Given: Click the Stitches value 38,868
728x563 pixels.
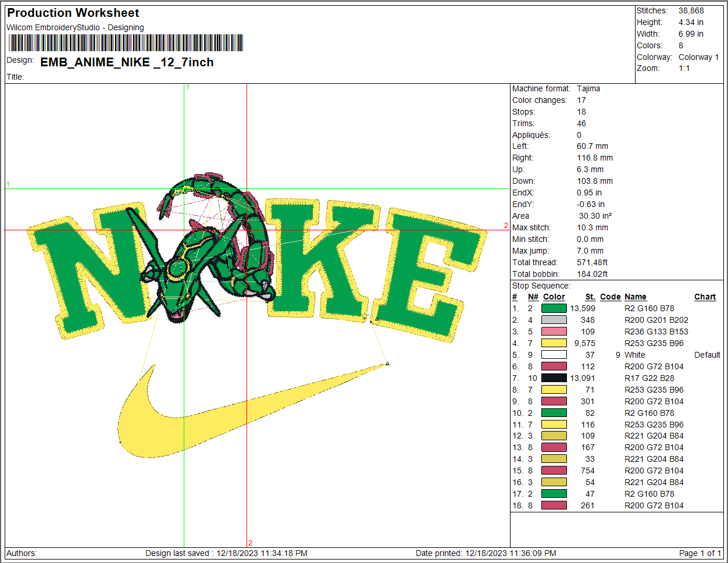Looking at the screenshot, I should tap(691, 10).
